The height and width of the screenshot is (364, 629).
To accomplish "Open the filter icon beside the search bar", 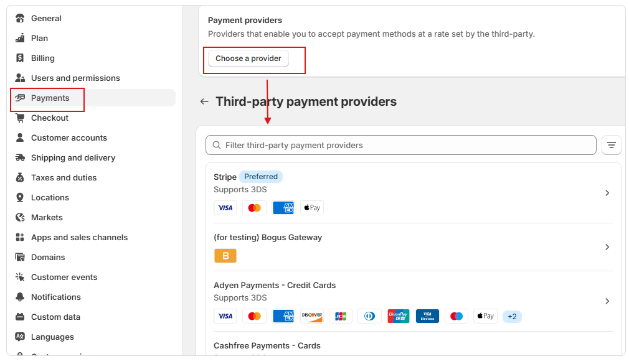I will (611, 145).
